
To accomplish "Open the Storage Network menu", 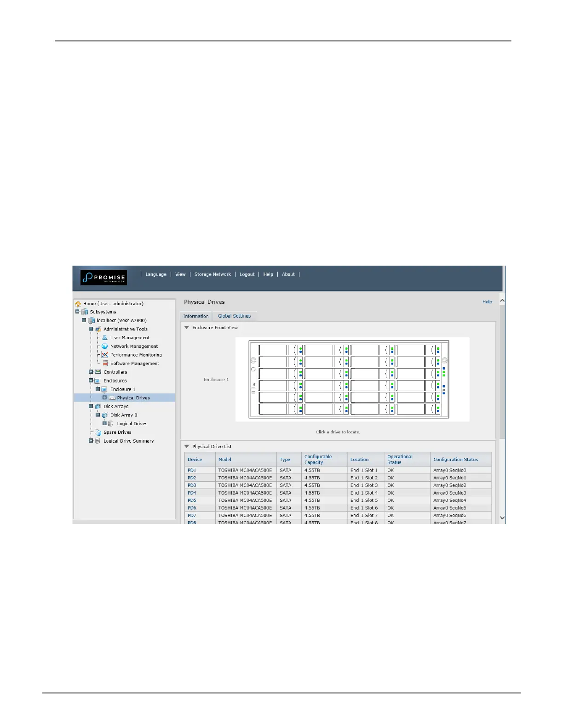I will pyautogui.click(x=213, y=274).
